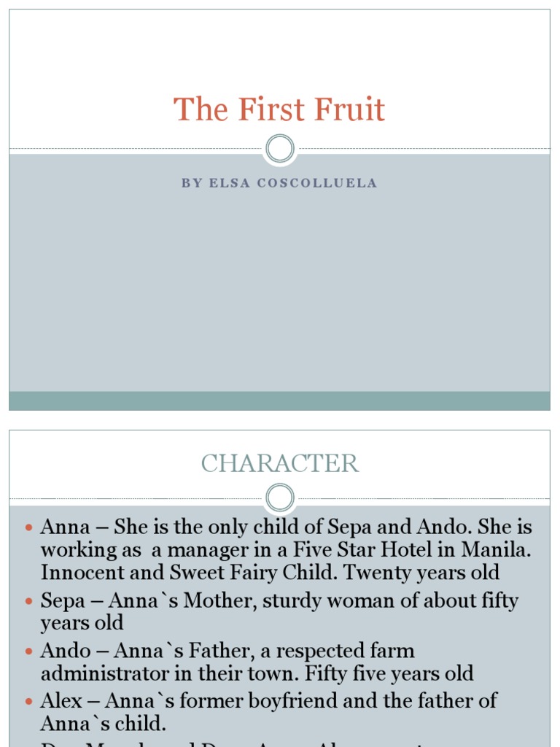Click the empty gray area of title slide
560x747 pixels.
[x=279, y=292]
